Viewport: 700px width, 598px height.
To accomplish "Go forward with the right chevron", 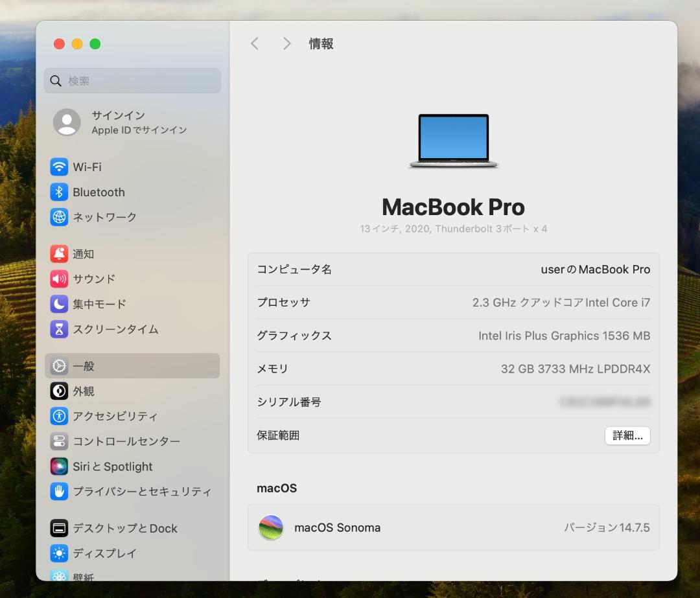I will coord(286,44).
